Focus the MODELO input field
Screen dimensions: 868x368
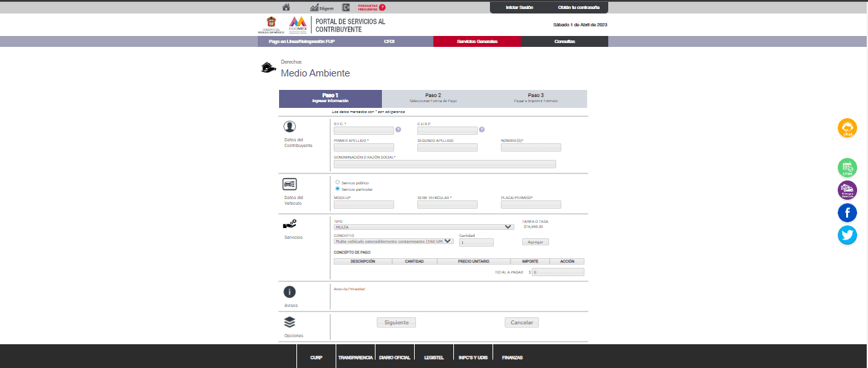(364, 205)
